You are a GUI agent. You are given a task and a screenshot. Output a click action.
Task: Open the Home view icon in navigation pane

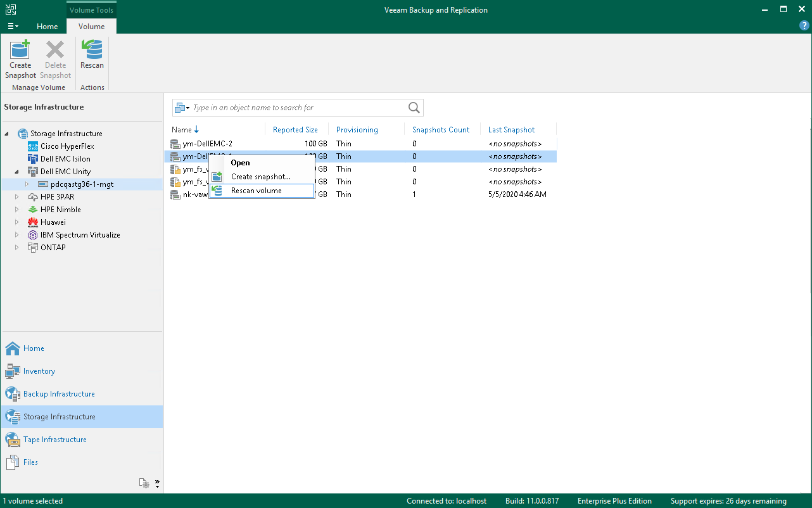[x=13, y=348]
